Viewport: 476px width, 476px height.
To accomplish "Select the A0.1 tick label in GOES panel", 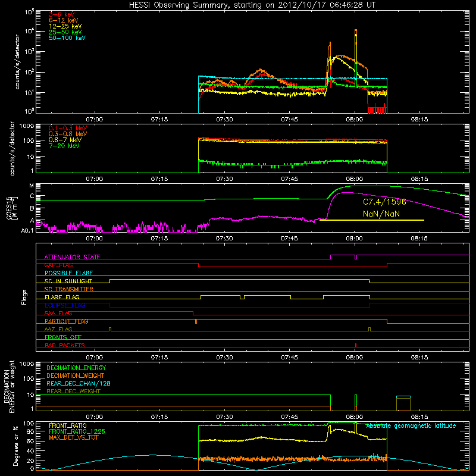I will (x=27, y=230).
